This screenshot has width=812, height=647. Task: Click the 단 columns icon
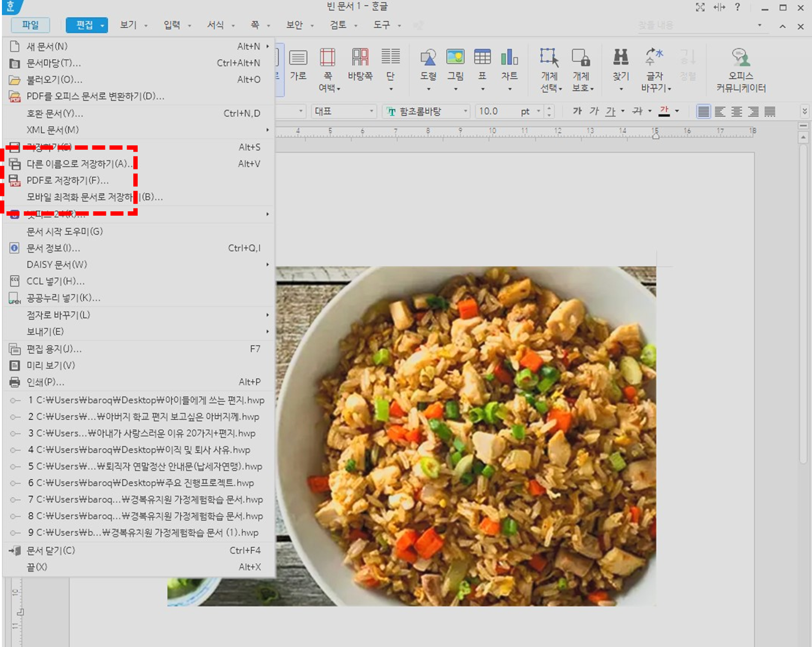(x=390, y=70)
